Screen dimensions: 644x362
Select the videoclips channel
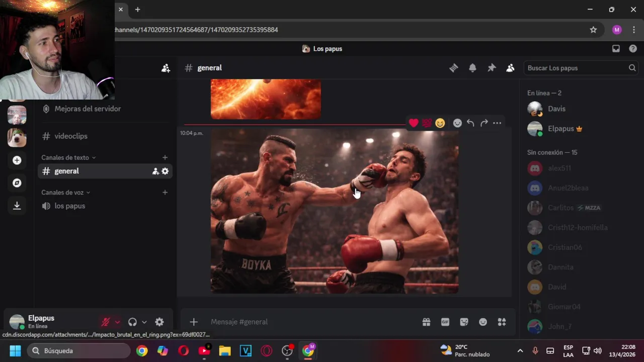(x=105, y=136)
